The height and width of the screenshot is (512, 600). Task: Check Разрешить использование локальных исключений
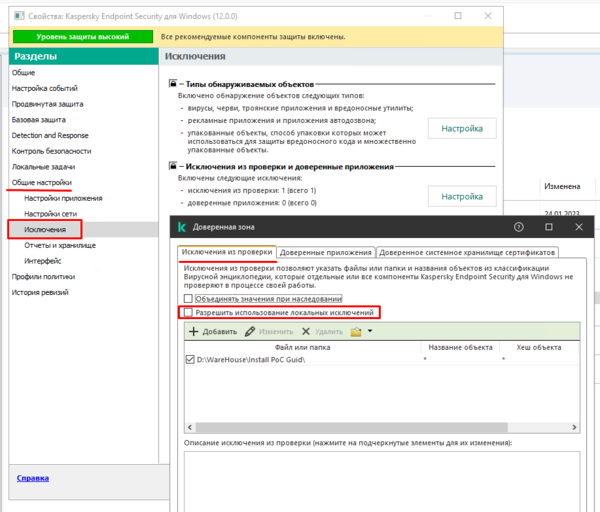(x=188, y=313)
